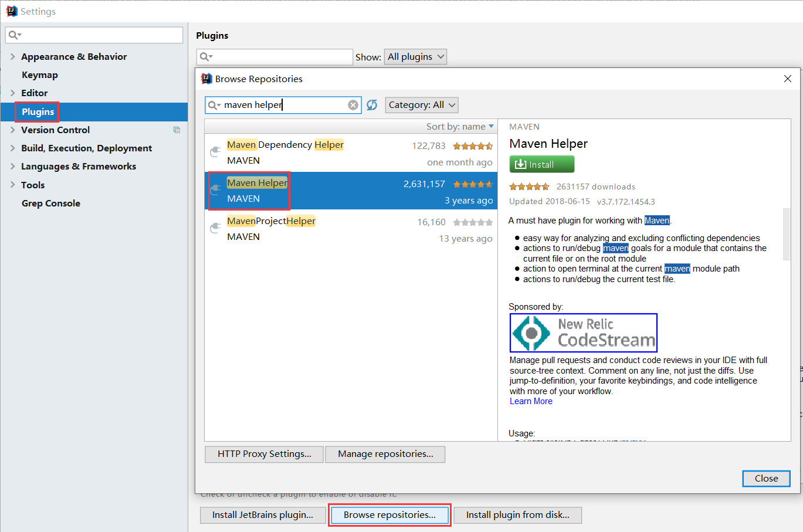The width and height of the screenshot is (803, 532).
Task: Click the 122,783 downloads count
Action: pos(429,146)
